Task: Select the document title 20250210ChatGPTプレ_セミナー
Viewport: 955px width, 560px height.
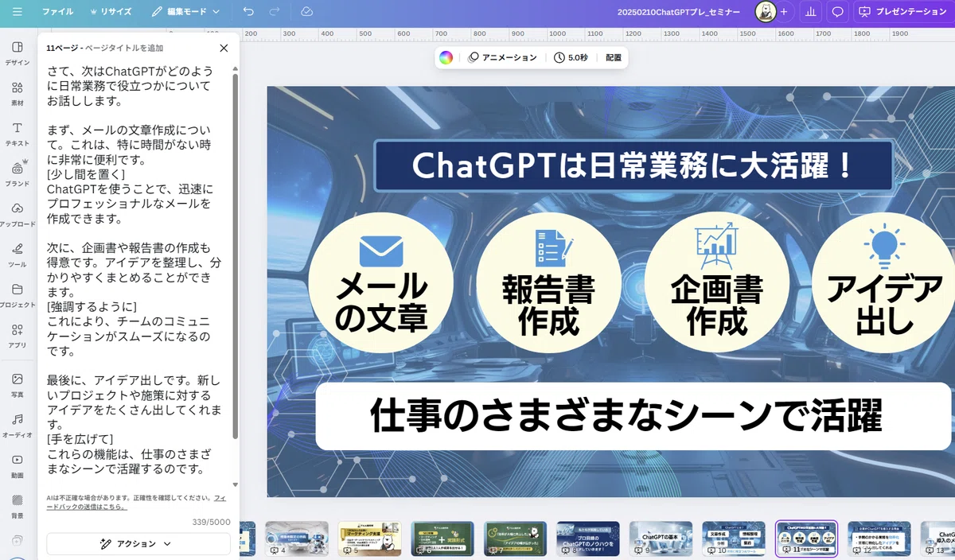Action: click(x=679, y=12)
